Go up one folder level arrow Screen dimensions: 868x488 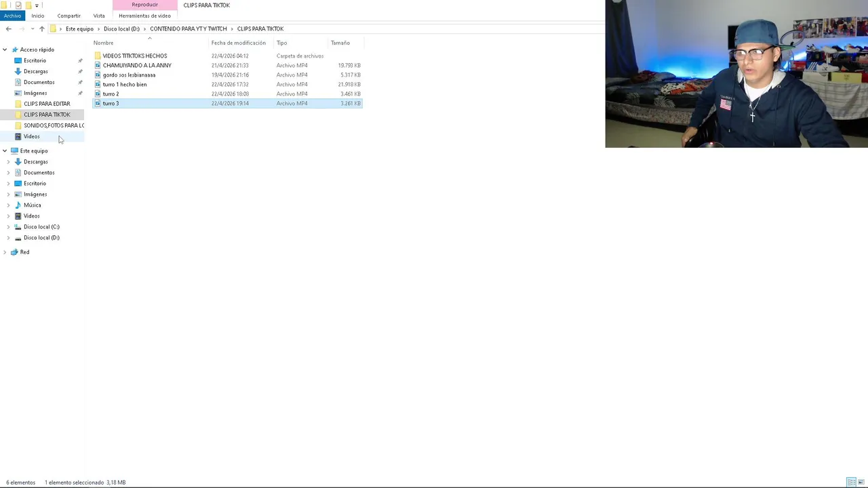[x=41, y=28]
